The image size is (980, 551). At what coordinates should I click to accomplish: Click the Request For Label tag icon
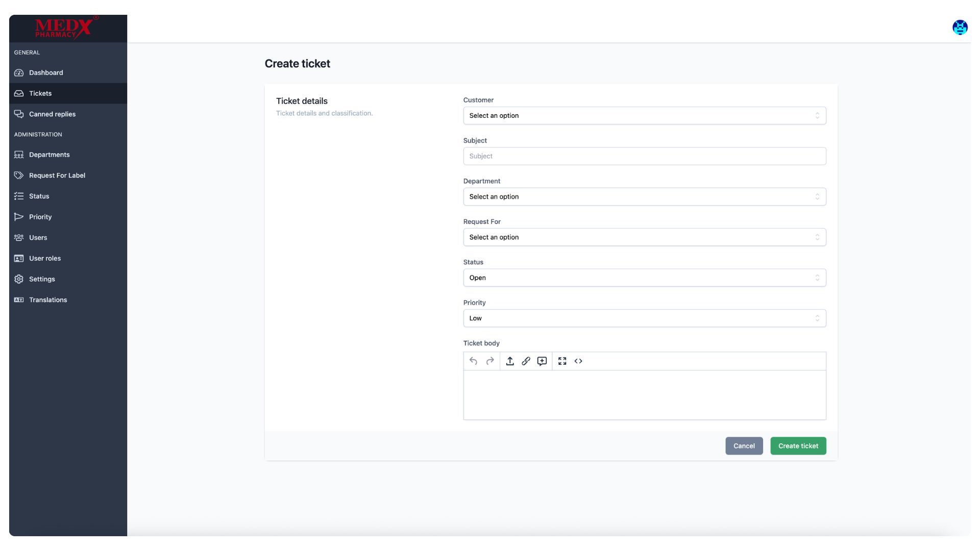point(19,176)
